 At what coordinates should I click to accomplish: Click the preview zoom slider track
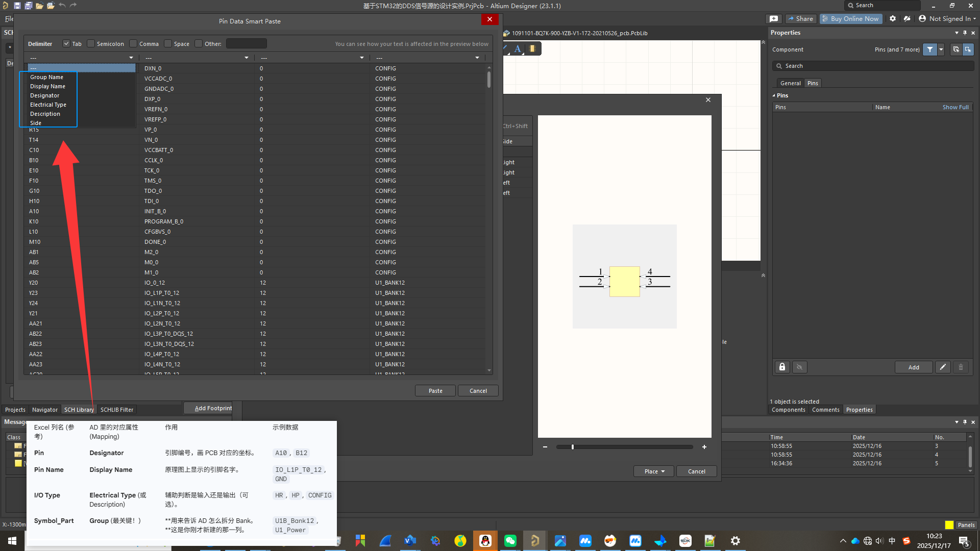pyautogui.click(x=625, y=447)
